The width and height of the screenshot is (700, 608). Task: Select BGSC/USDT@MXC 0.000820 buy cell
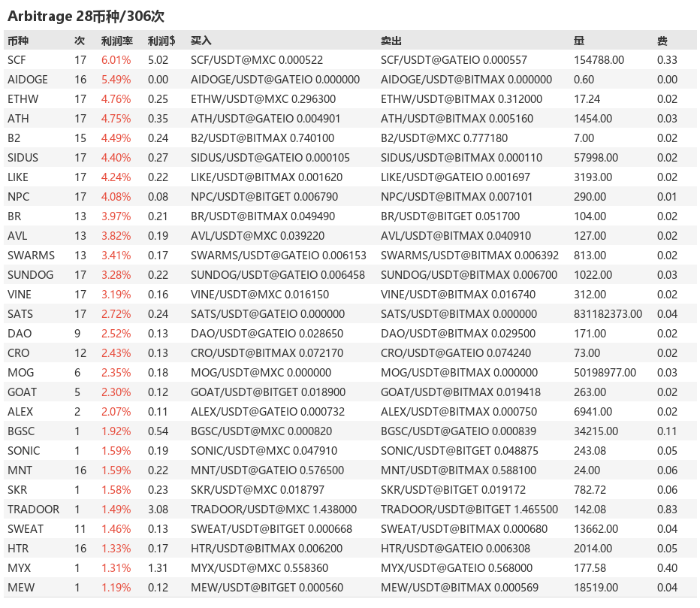pos(261,431)
